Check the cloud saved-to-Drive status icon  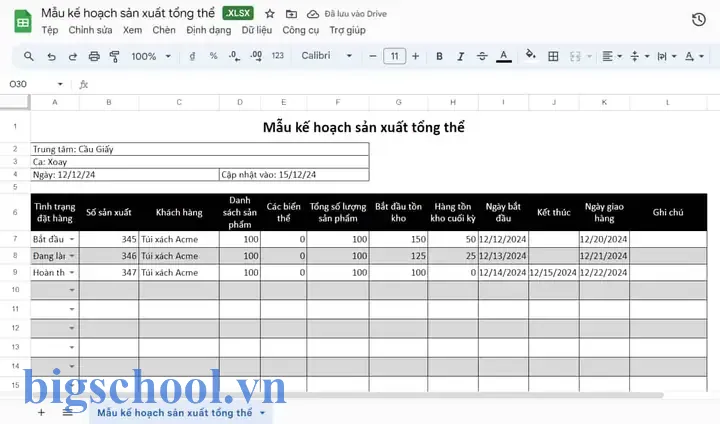click(x=313, y=14)
